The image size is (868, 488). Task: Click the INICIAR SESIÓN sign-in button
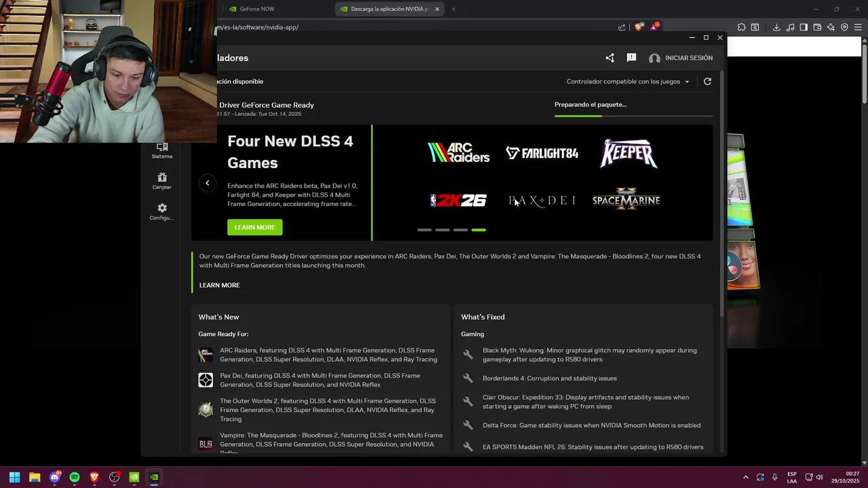pyautogui.click(x=681, y=58)
